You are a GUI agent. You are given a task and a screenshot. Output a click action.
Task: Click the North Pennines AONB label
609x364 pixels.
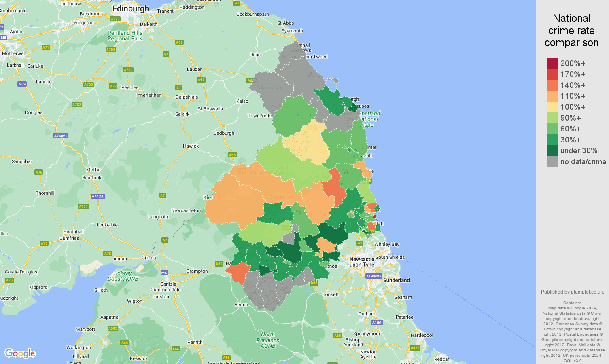(268, 340)
